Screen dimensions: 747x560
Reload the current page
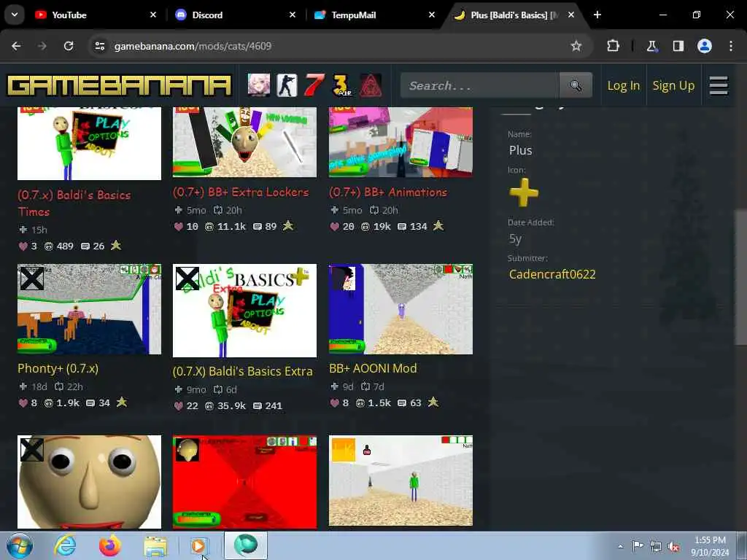point(69,46)
